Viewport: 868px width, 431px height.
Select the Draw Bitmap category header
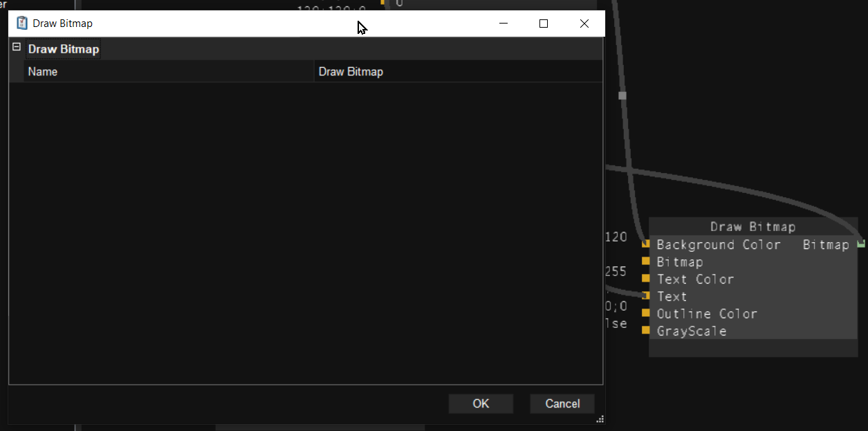(64, 49)
